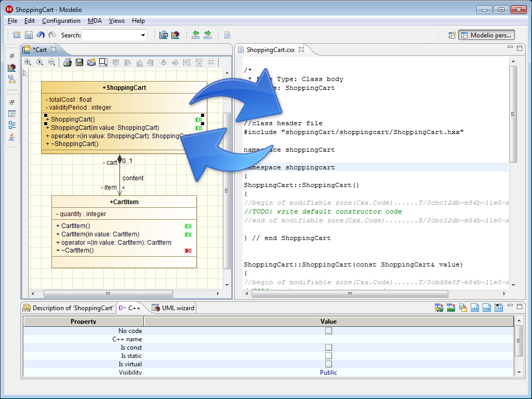Click the Value column header
This screenshot has height=399, width=532.
pyautogui.click(x=328, y=321)
